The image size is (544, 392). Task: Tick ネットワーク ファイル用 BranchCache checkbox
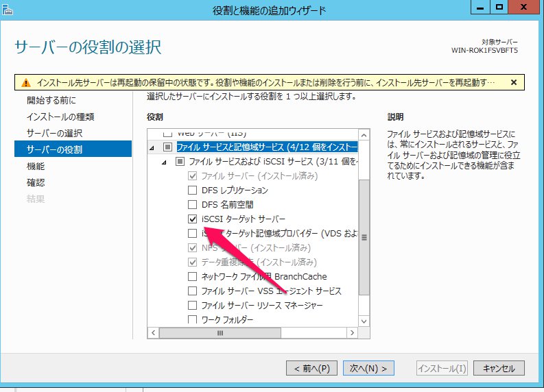click(193, 277)
